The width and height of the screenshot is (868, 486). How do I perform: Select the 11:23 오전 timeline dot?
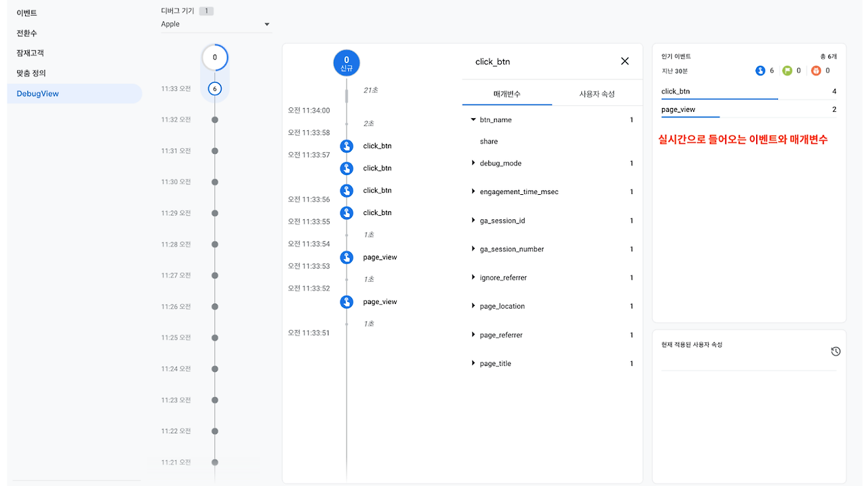(215, 400)
